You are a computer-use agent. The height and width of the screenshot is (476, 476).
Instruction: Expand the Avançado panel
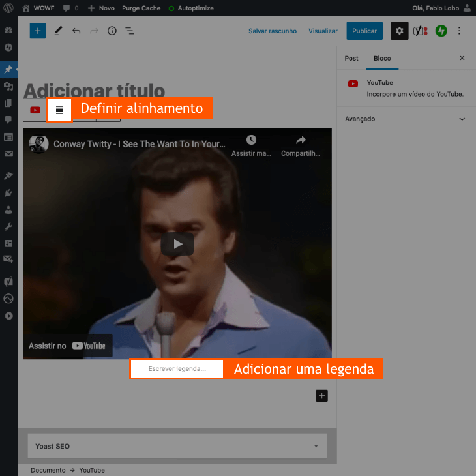point(405,119)
